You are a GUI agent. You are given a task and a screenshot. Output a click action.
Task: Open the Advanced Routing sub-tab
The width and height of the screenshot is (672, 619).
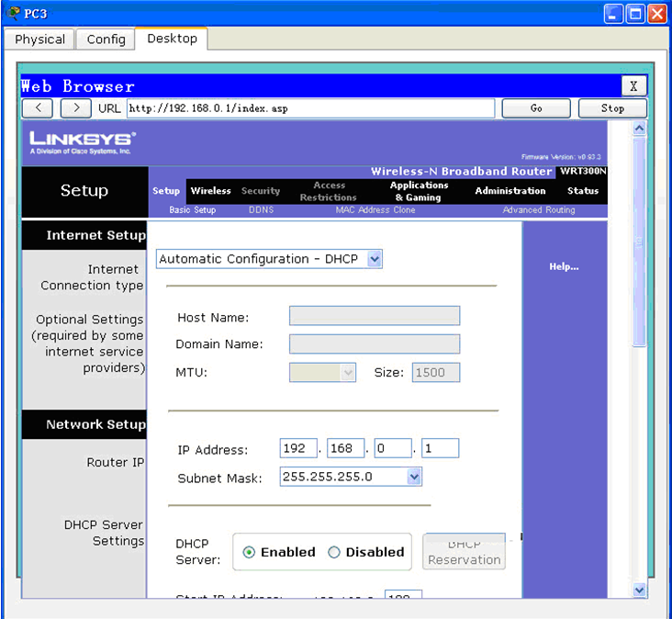(539, 210)
